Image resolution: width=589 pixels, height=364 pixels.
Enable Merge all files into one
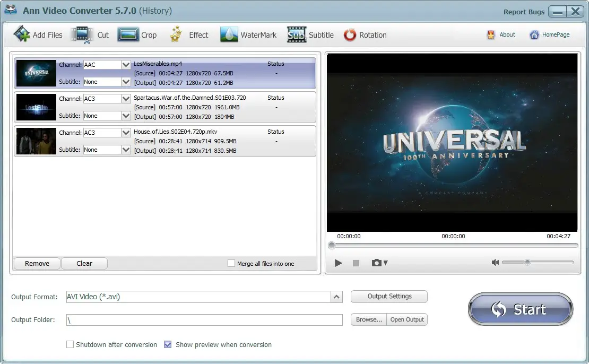231,263
